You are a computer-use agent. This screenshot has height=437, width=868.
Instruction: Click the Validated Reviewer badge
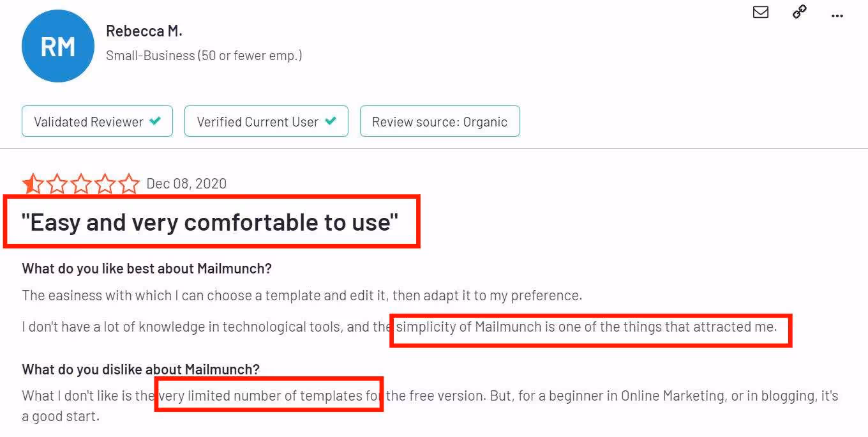[97, 121]
